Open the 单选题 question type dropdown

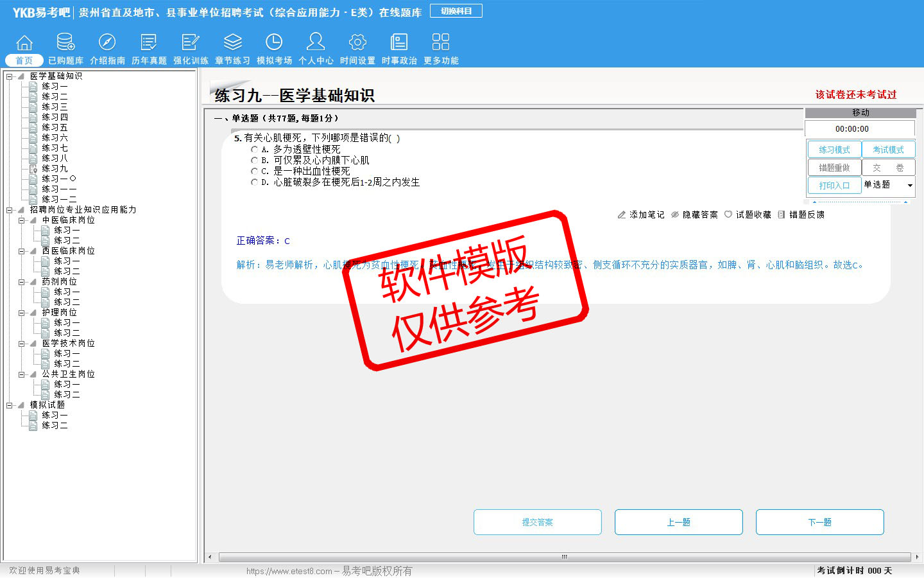click(x=909, y=186)
